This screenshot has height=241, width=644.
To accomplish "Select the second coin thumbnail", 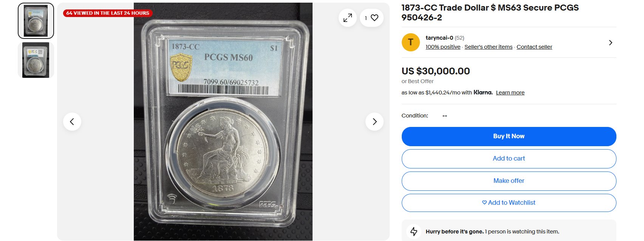I will tap(36, 60).
